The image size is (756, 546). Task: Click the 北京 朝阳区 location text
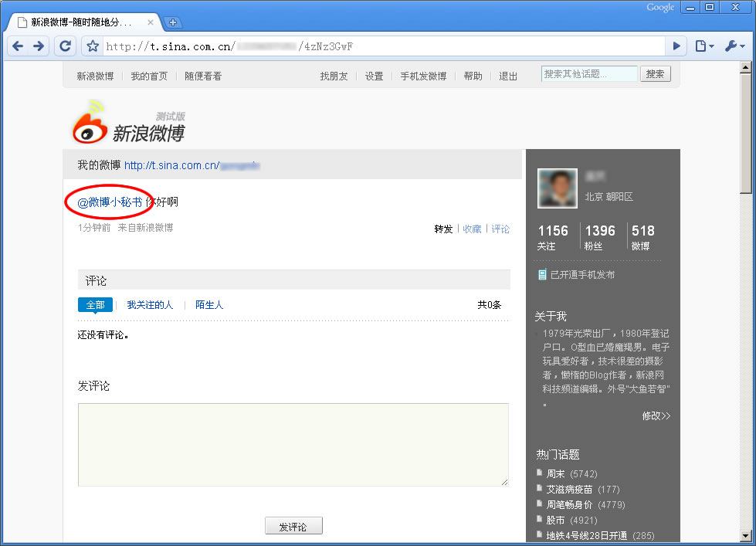[x=609, y=197]
